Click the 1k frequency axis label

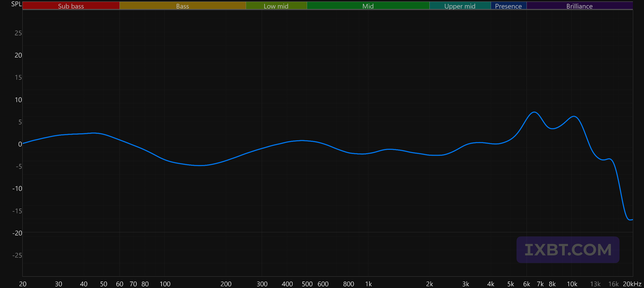[368, 284]
